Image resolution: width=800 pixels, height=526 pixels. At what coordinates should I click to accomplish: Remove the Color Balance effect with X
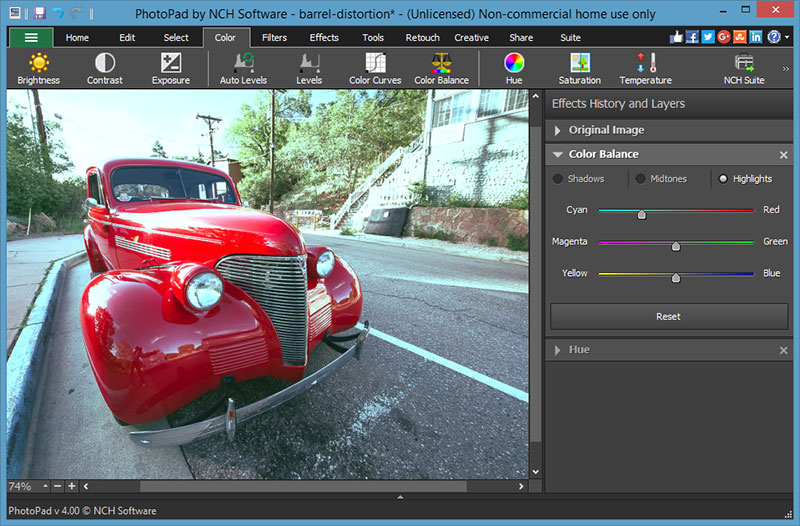783,155
